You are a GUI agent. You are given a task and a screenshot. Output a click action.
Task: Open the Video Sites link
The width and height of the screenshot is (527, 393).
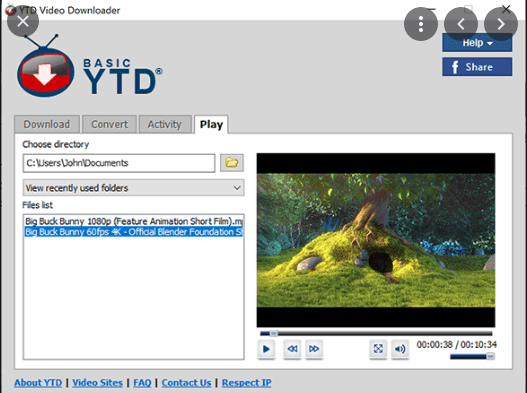tap(97, 383)
